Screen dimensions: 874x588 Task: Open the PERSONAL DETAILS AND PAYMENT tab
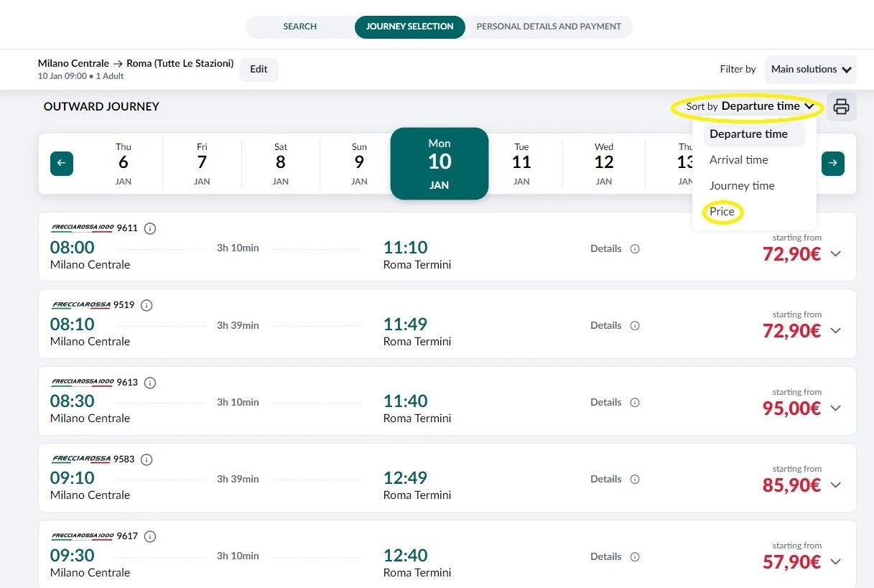(x=549, y=27)
